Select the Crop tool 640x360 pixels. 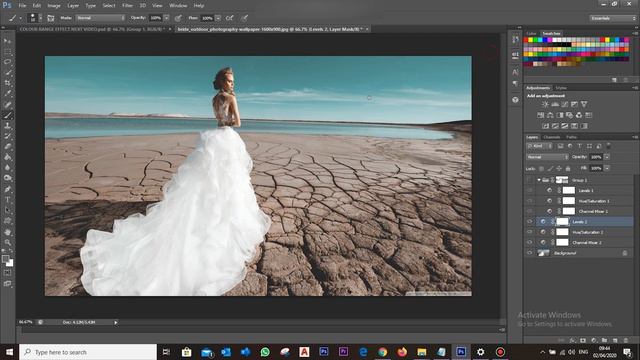[7, 83]
